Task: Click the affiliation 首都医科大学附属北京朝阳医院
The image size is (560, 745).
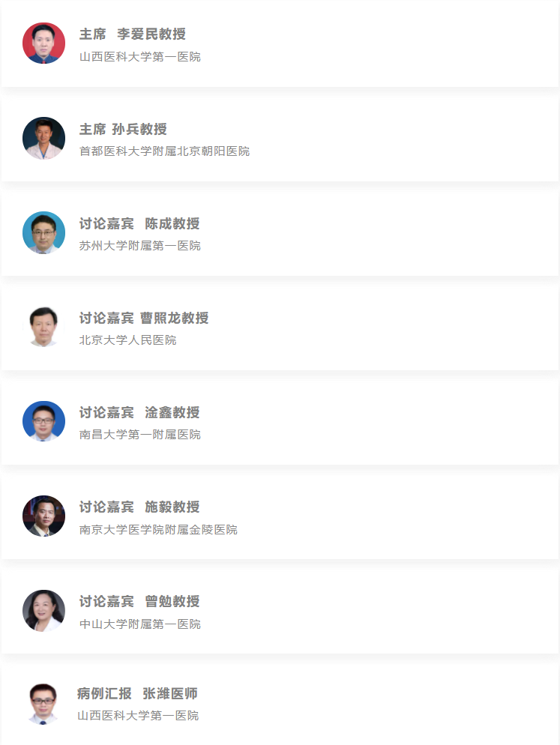Action: [164, 151]
